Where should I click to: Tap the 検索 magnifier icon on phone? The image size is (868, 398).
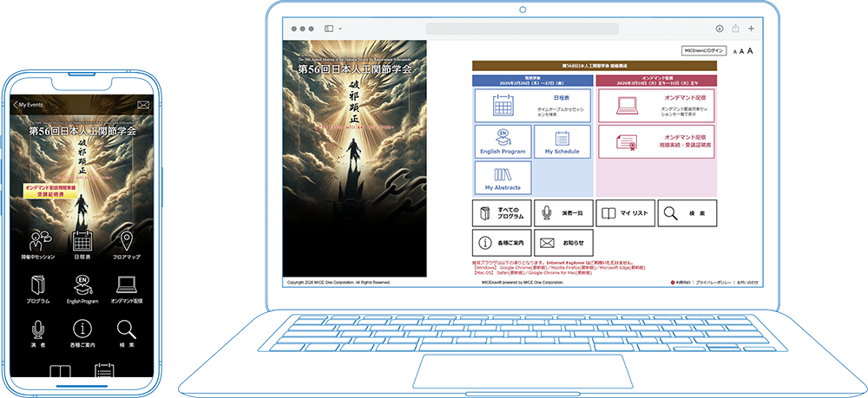tap(126, 329)
